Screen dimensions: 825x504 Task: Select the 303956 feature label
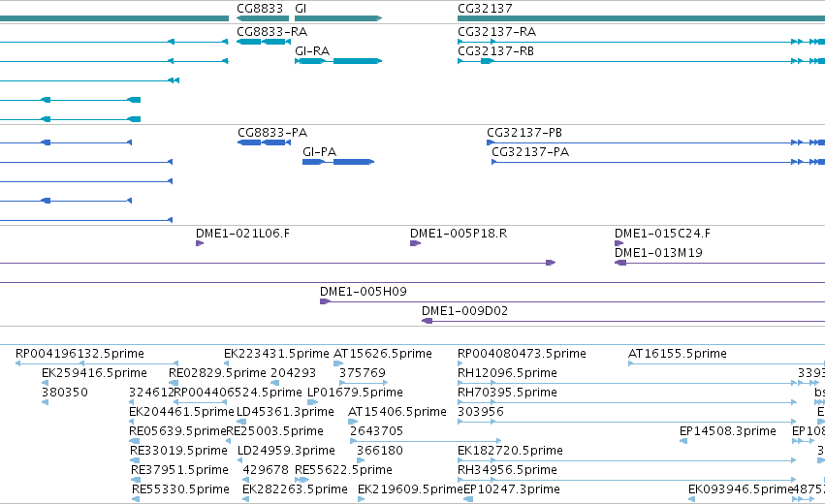tap(481, 413)
